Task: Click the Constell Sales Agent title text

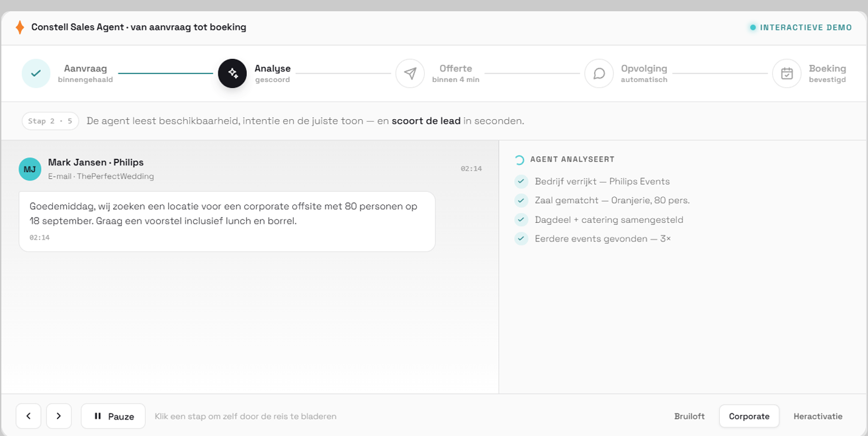Action: (139, 27)
